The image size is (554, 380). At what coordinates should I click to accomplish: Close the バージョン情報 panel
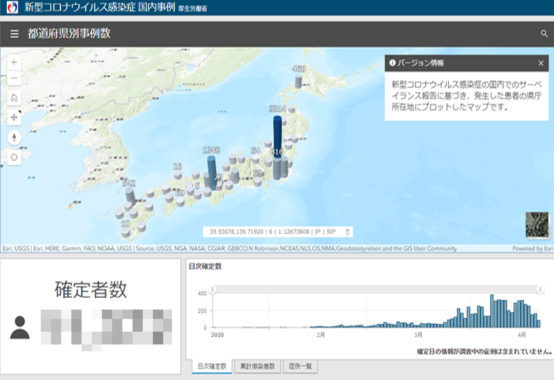(541, 63)
